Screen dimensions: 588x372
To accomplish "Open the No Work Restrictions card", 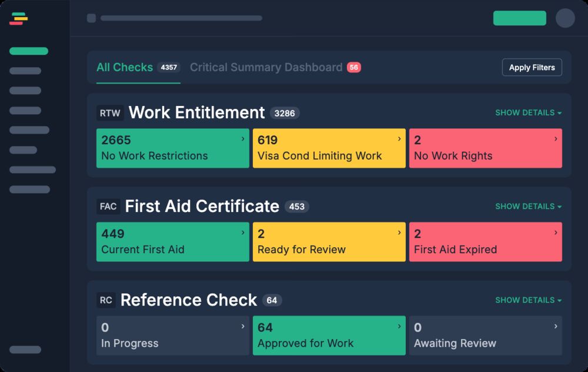I will (172, 148).
